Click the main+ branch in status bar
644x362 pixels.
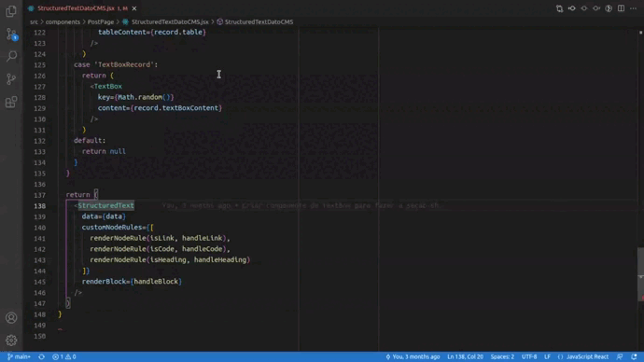[19, 356]
